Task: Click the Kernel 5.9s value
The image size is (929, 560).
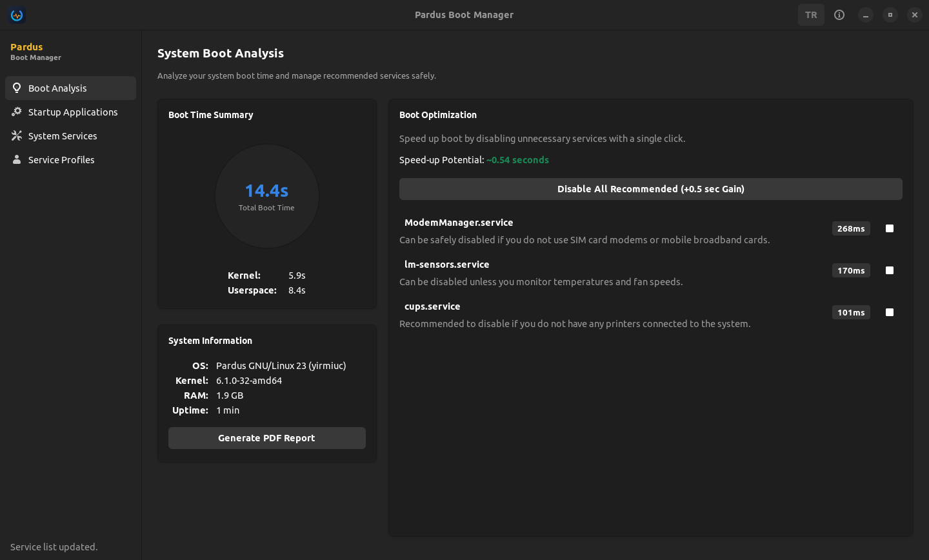Action: click(x=297, y=275)
